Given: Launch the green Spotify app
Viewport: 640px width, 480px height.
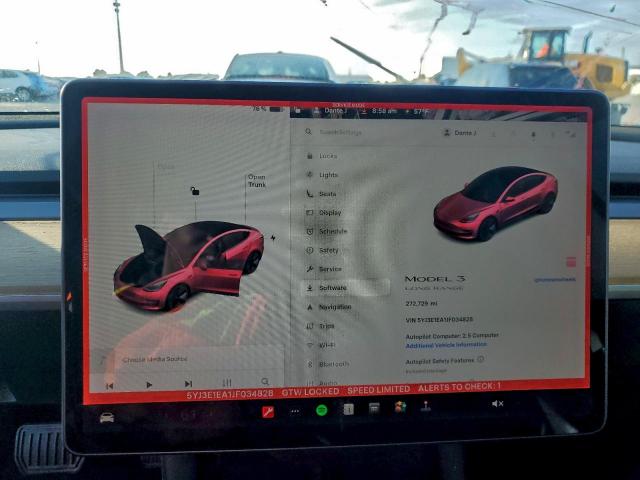Looking at the screenshot, I should [x=322, y=410].
